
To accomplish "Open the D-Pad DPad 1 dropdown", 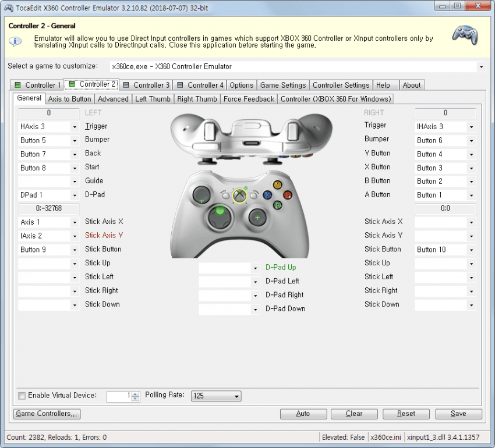I will [x=75, y=195].
